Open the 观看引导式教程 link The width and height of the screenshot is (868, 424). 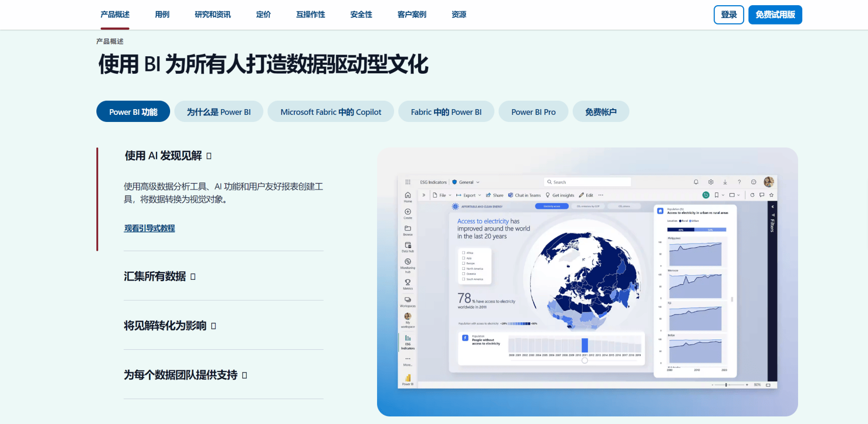[x=149, y=228]
